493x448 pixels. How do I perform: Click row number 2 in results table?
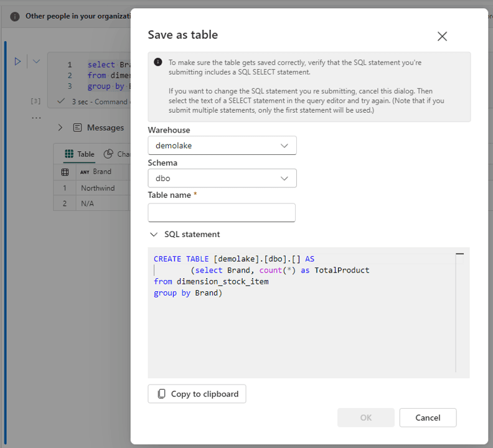point(65,203)
